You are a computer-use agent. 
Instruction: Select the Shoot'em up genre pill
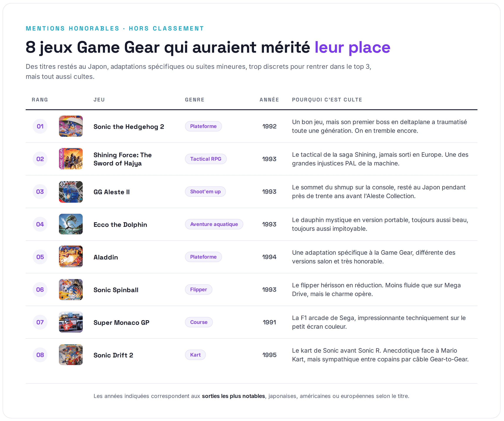[205, 192]
